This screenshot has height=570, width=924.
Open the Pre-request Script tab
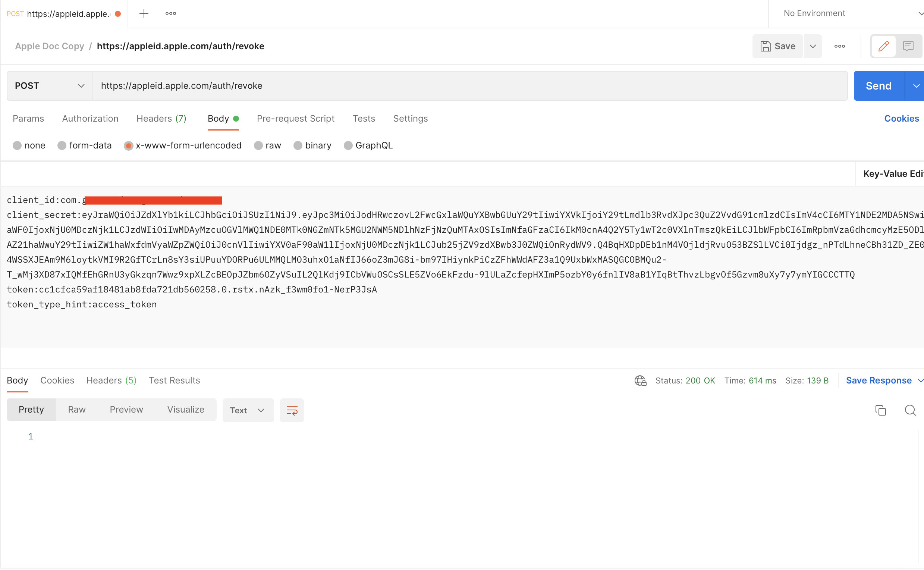(295, 118)
